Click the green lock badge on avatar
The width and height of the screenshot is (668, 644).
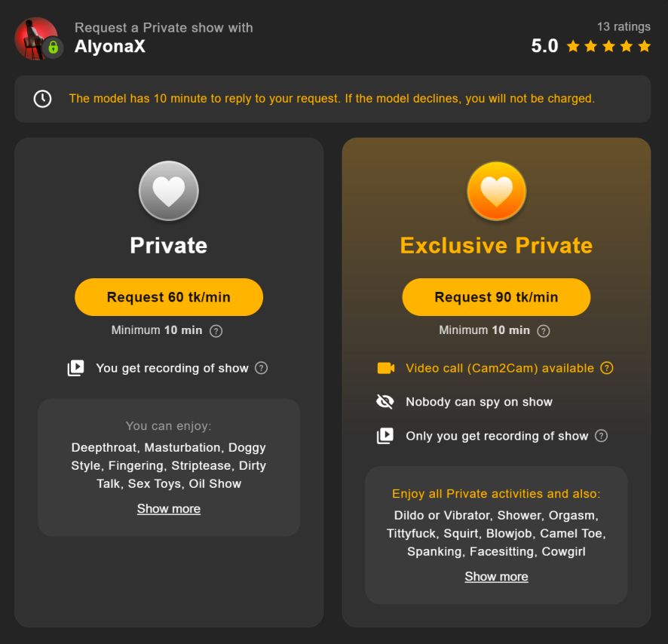pos(54,48)
